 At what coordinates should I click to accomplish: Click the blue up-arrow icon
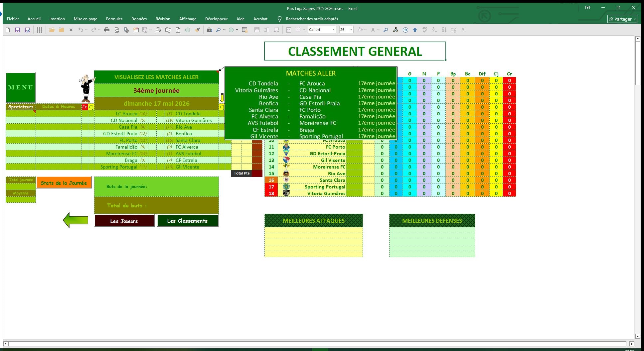pos(415,30)
